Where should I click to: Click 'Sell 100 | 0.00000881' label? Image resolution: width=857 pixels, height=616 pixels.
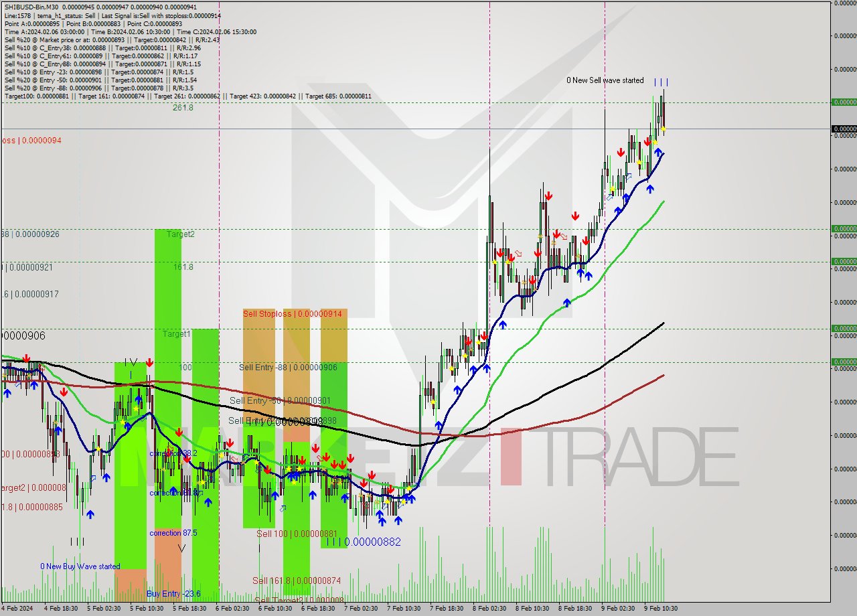point(299,534)
